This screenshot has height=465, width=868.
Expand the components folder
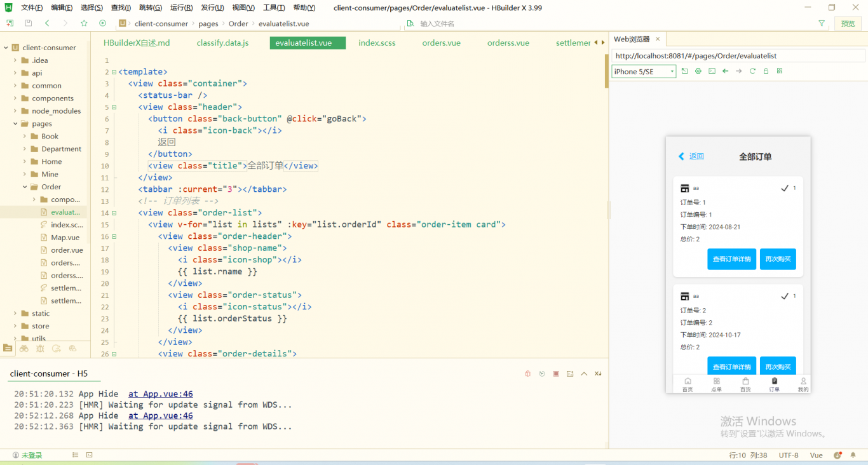(x=15, y=98)
